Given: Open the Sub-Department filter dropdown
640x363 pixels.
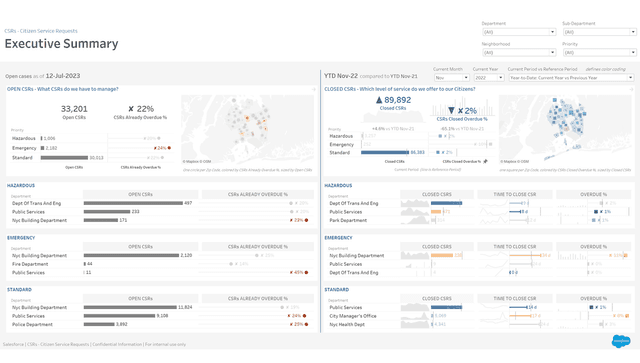Looking at the screenshot, I should point(600,32).
